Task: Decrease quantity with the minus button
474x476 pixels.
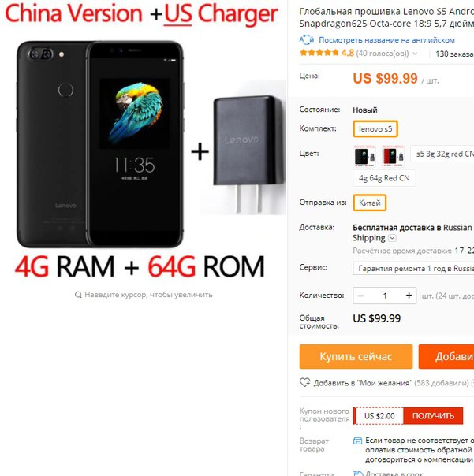Action: 360,296
